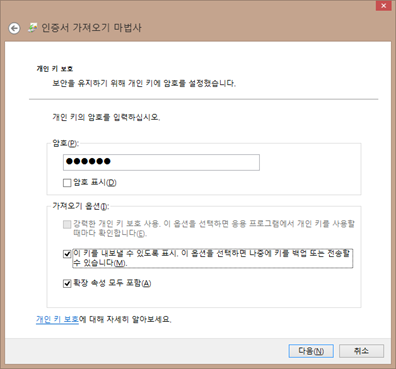The image size is (396, 369).
Task: Open the 개인 키 보호 help link
Action: coord(57,319)
